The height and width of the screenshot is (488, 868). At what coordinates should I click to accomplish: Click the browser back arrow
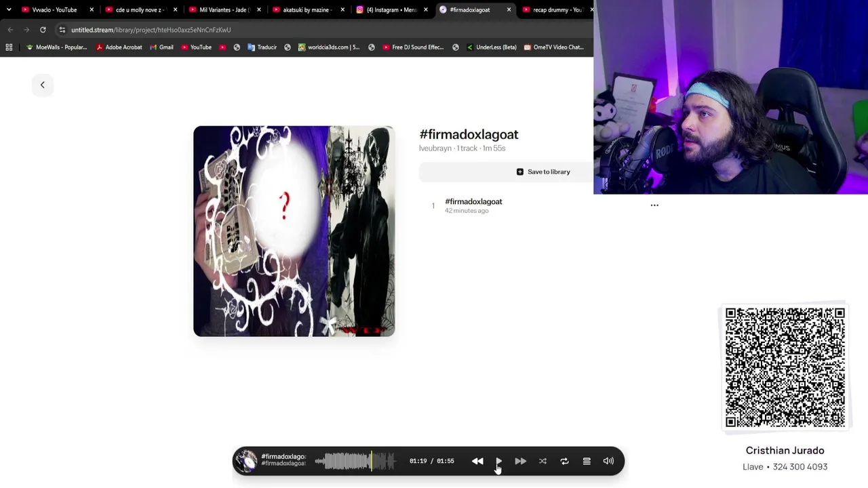[10, 30]
